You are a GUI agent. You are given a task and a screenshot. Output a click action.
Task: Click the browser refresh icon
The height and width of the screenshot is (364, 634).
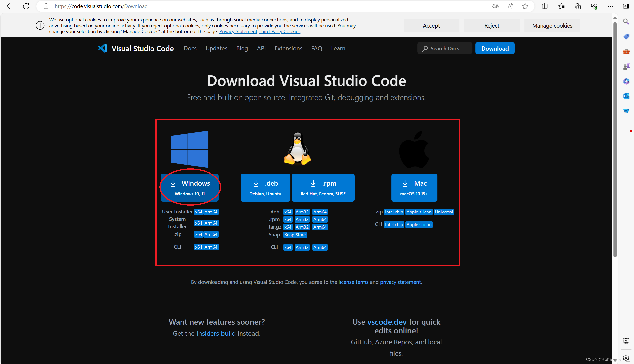coord(26,6)
